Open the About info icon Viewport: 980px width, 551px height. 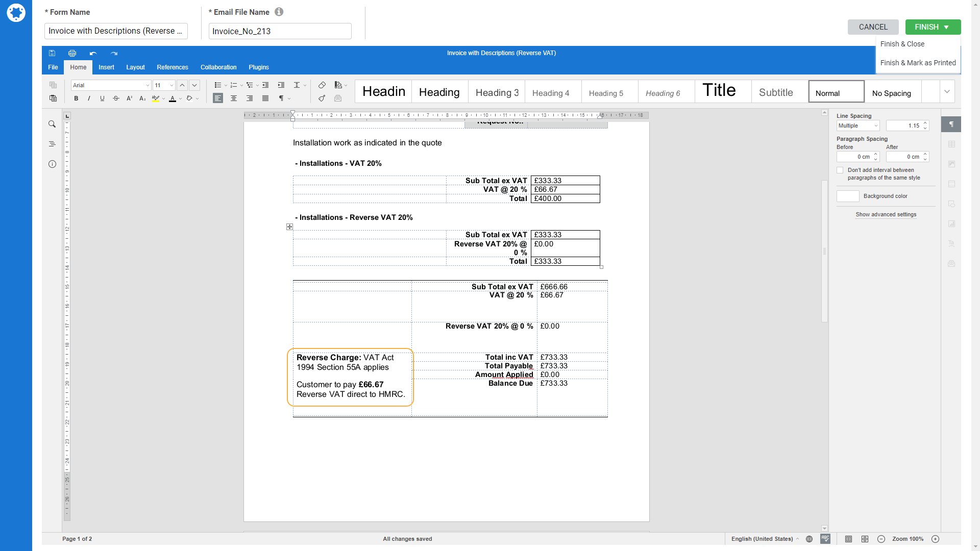(x=52, y=164)
